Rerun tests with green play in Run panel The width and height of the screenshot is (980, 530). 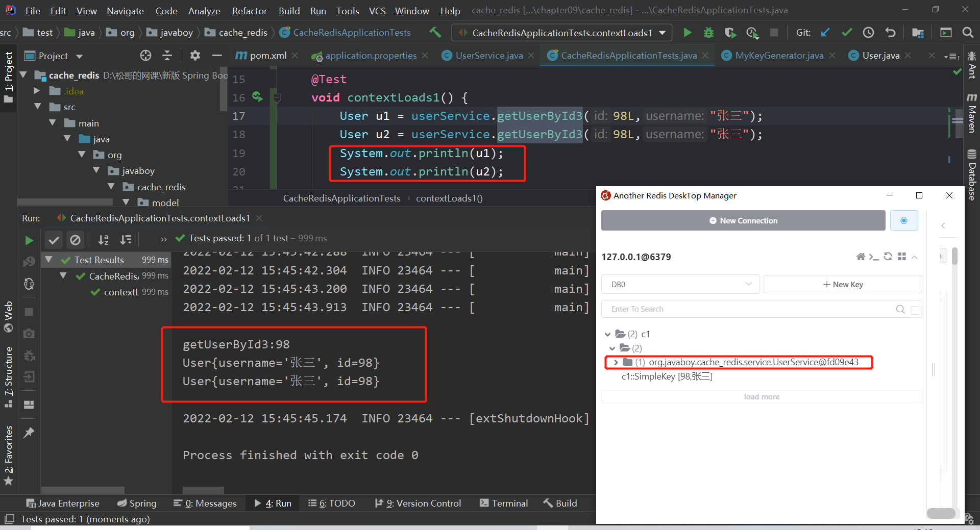click(29, 240)
